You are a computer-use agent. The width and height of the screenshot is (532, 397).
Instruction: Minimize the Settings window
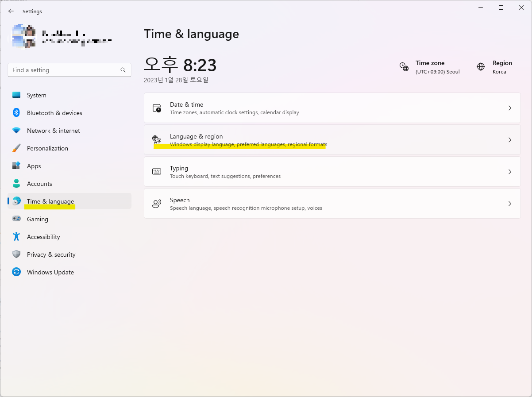[x=480, y=8]
